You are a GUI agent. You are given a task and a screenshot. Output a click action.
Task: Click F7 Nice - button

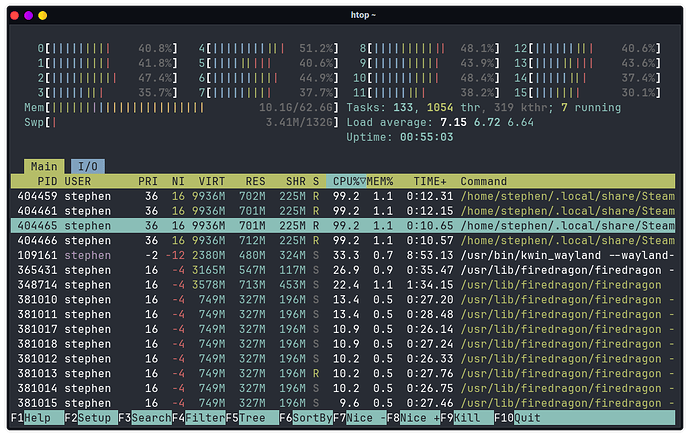pos(360,418)
